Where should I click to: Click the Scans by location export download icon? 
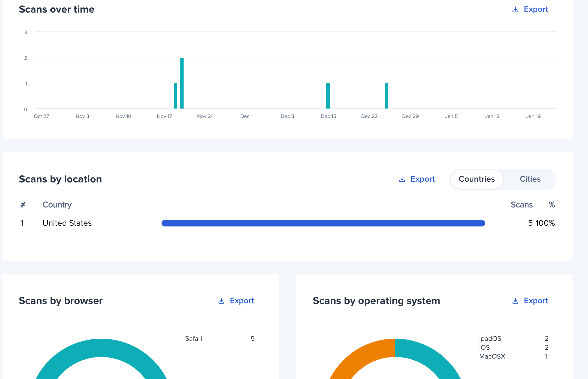point(402,180)
